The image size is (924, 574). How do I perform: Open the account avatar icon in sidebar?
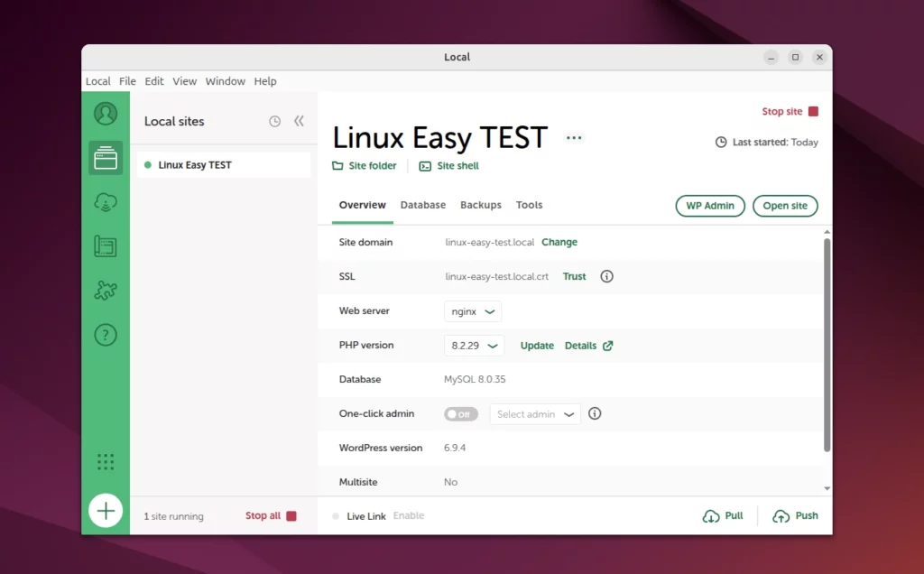coord(106,114)
